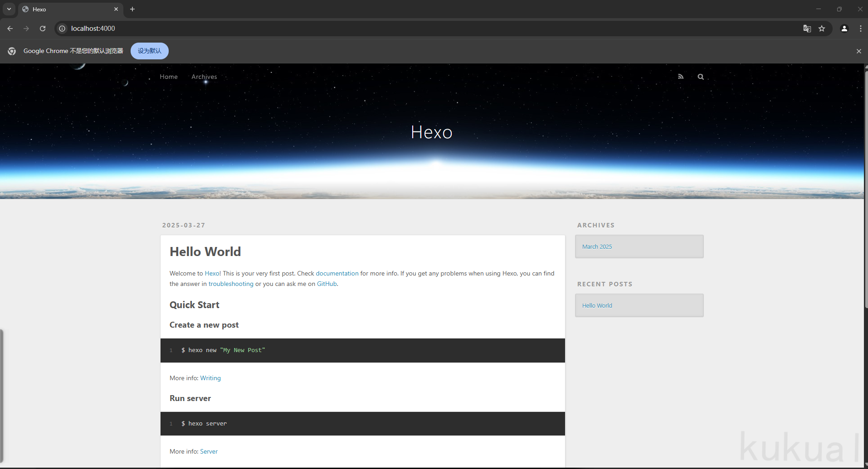Go to Home in the navigation

coord(169,77)
